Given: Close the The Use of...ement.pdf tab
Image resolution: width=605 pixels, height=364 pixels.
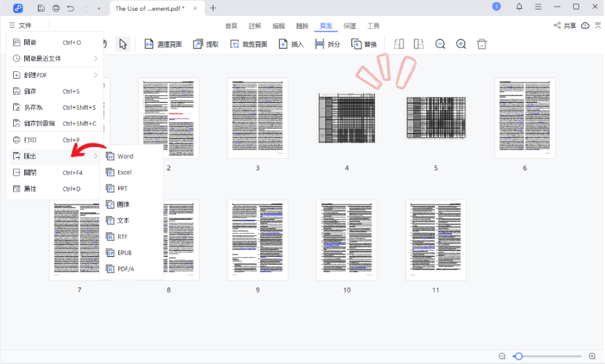Looking at the screenshot, I should tap(195, 8).
